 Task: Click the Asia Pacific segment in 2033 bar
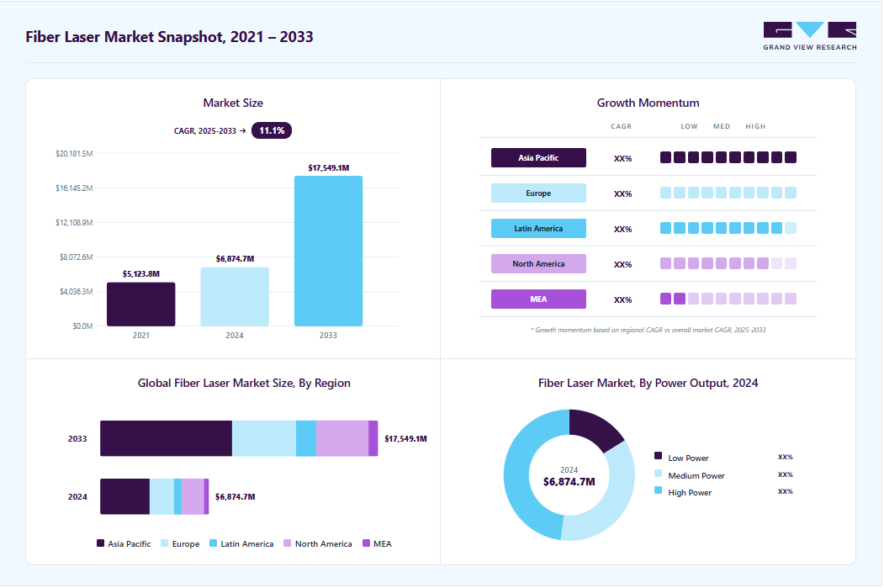[167, 438]
